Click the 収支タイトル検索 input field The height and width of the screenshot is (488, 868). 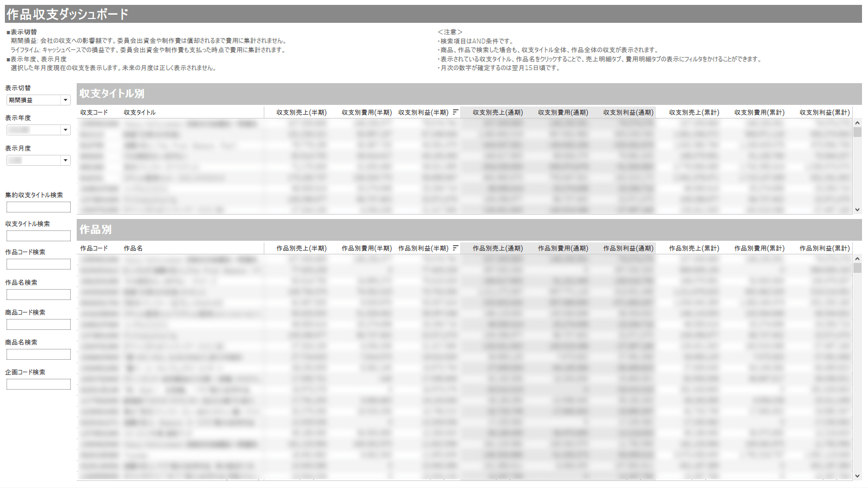[39, 236]
